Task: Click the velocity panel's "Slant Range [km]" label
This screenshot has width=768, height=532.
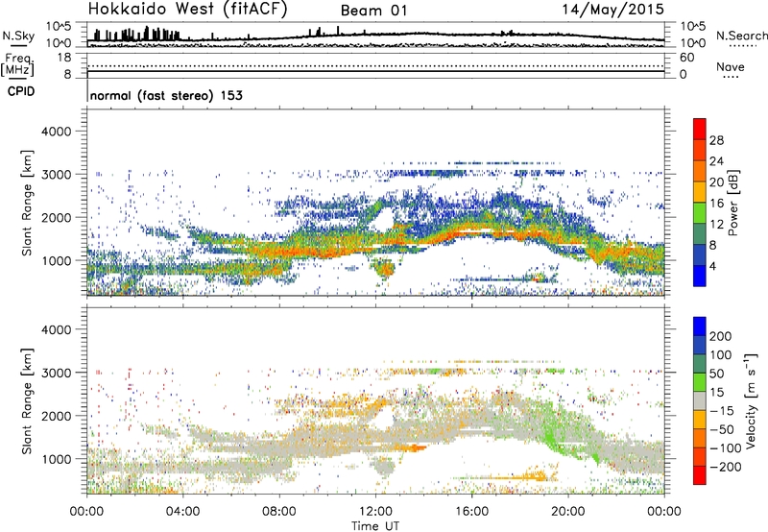Action: coord(27,401)
